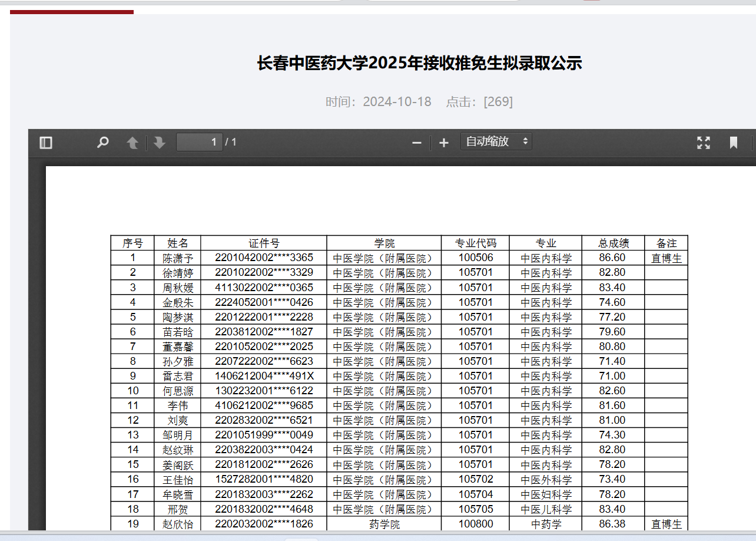Click the major 中医妇科学

(x=546, y=494)
